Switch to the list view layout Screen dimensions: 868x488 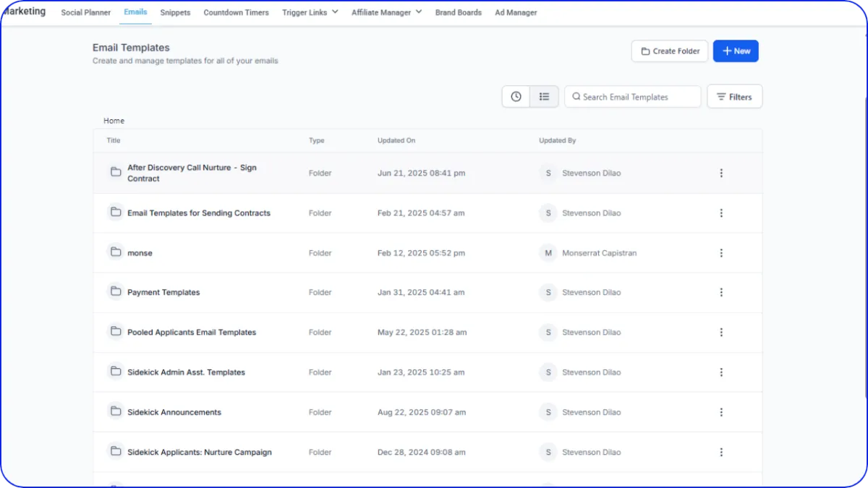point(544,97)
